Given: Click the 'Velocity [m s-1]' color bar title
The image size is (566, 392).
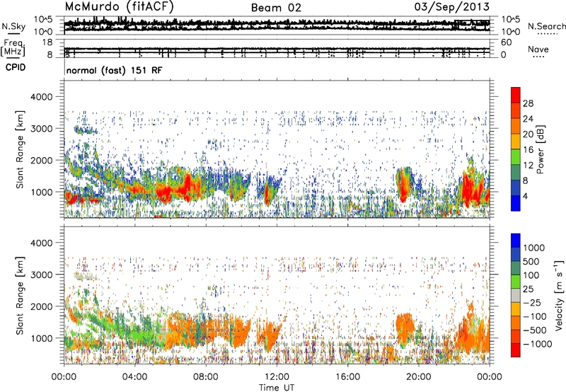Looking at the screenshot, I should (x=559, y=295).
